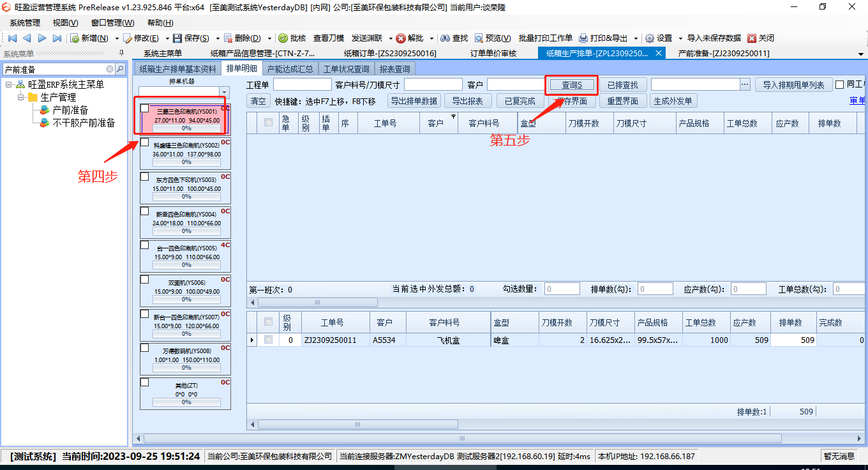Screen dimensions: 868x470
Task: Tick checkbox for 新幸四色印刷机(YS004)
Action: 145,211
